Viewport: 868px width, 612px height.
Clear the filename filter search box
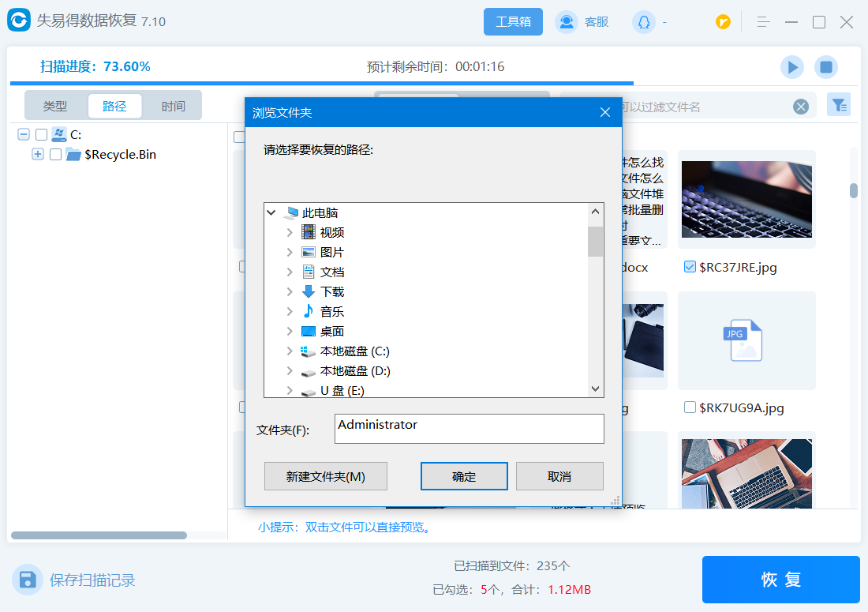point(801,107)
